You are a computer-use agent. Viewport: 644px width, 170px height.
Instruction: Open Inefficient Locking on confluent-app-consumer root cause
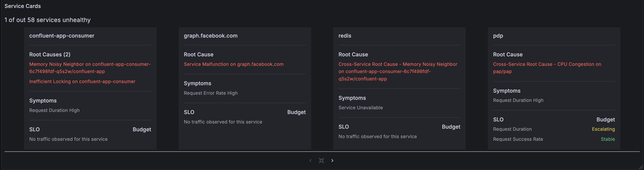[x=82, y=81]
